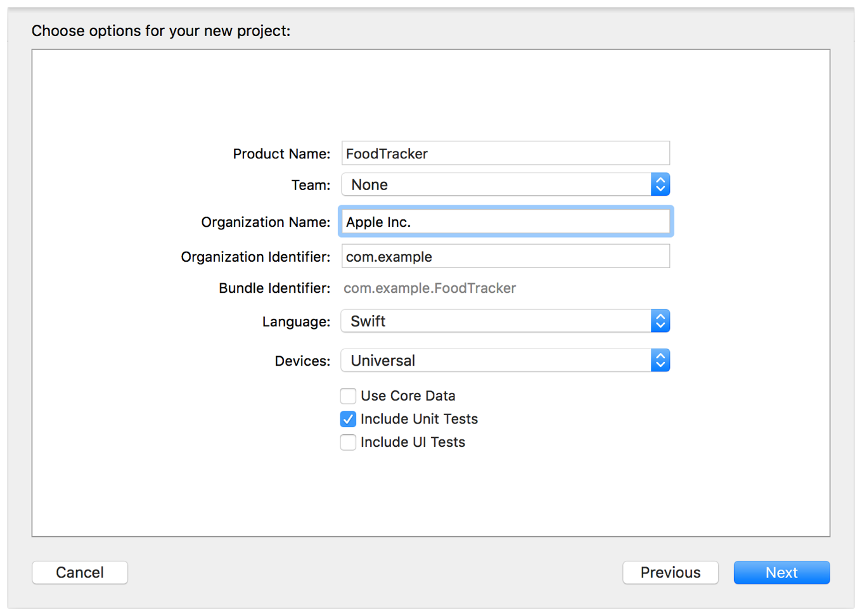Click the Product Name field containing FoodTracker
Image resolution: width=862 pixels, height=616 pixels.
point(505,153)
